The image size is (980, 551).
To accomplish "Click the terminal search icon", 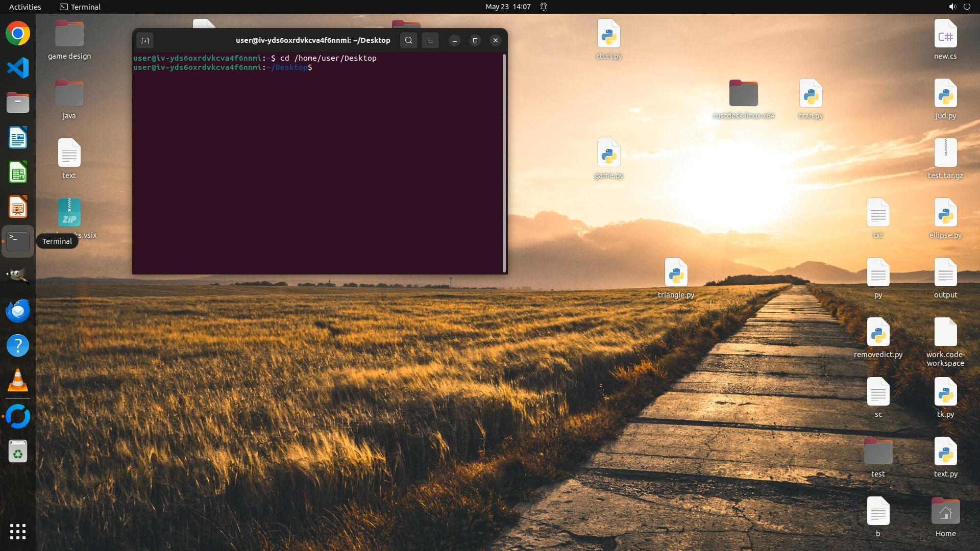I will [x=408, y=40].
